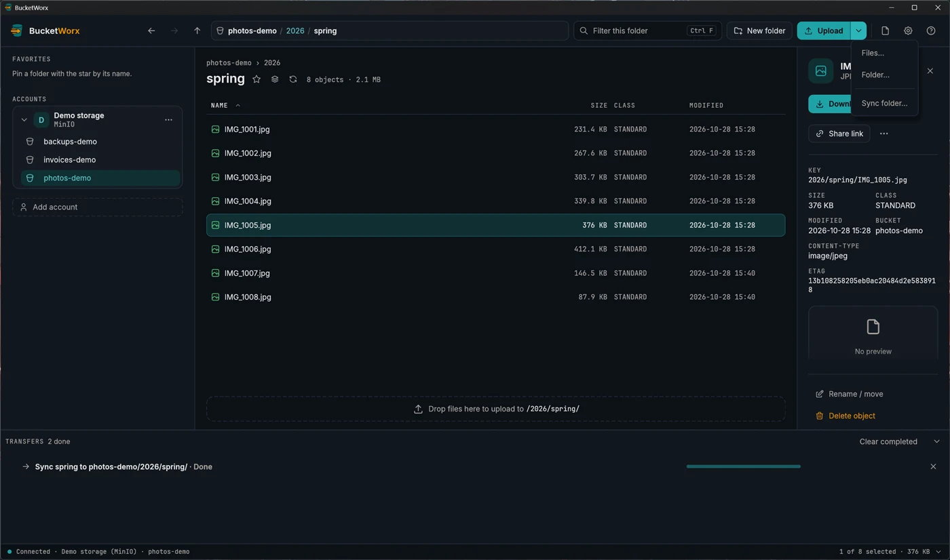Go up to the parent folder

[197, 31]
